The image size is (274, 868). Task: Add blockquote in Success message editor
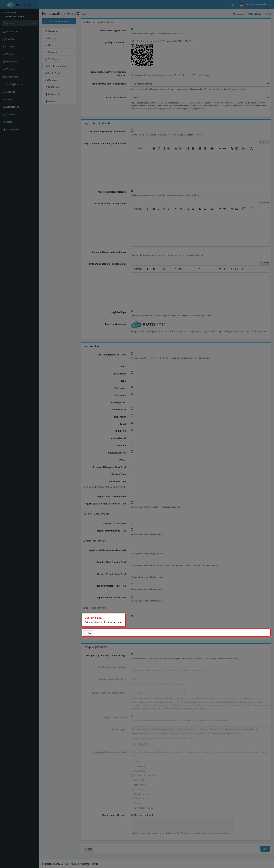tap(220, 209)
